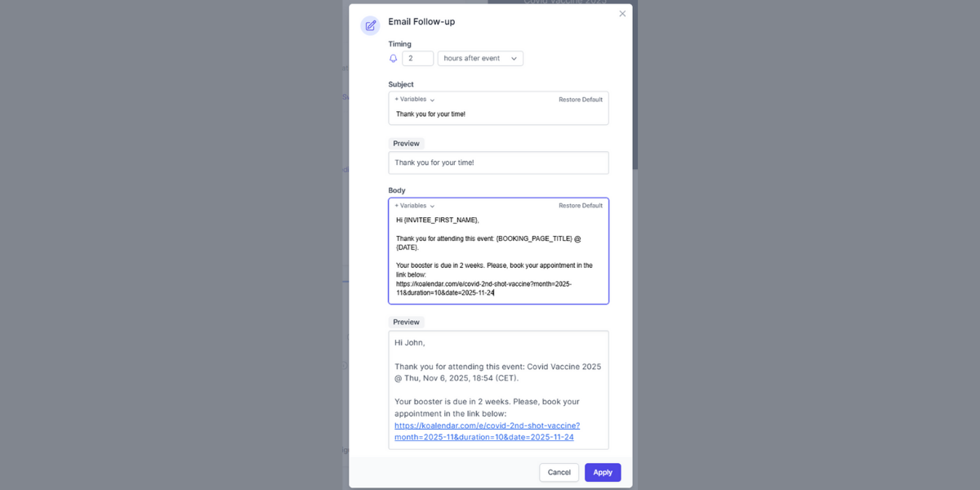Viewport: 980px width, 490px height.
Task: Open the 'hours after event' dropdown
Action: (480, 58)
